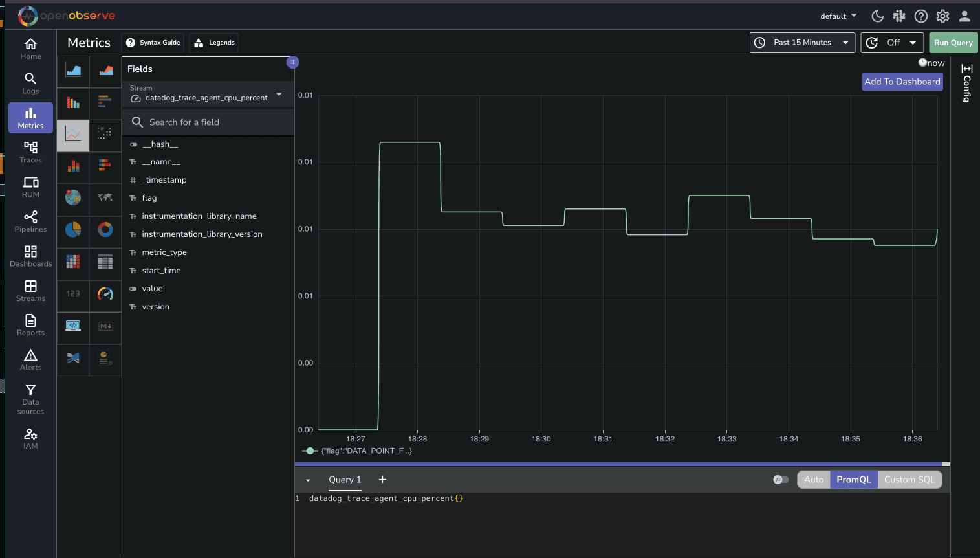
Task: Click the Add To Dashboard button
Action: 902,82
